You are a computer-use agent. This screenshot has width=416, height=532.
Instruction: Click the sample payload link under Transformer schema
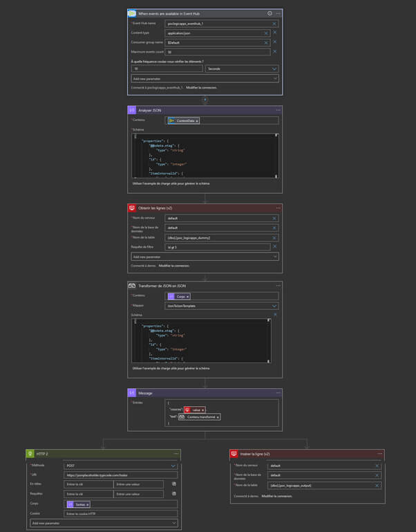tap(171, 368)
